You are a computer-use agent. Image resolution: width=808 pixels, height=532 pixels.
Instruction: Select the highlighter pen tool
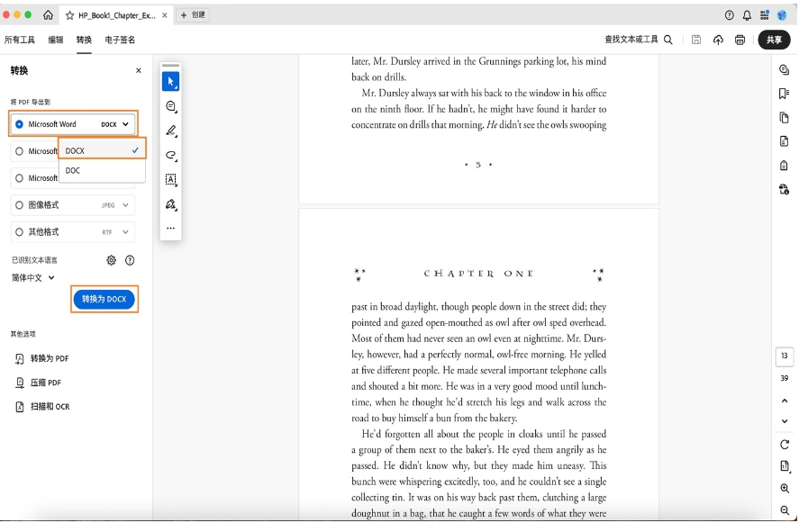pos(171,131)
